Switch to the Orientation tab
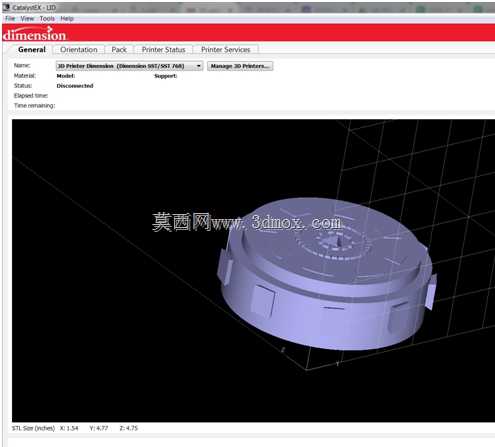 click(79, 50)
